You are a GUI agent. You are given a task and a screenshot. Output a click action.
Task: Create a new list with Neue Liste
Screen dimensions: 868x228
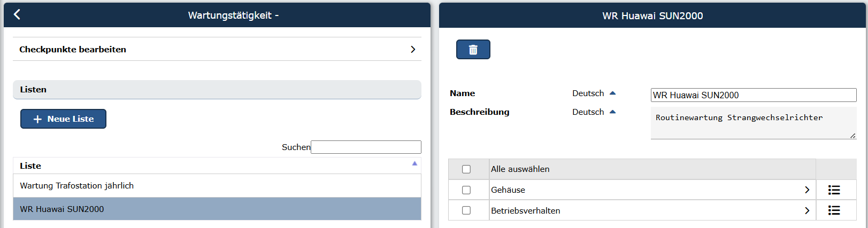click(x=63, y=119)
